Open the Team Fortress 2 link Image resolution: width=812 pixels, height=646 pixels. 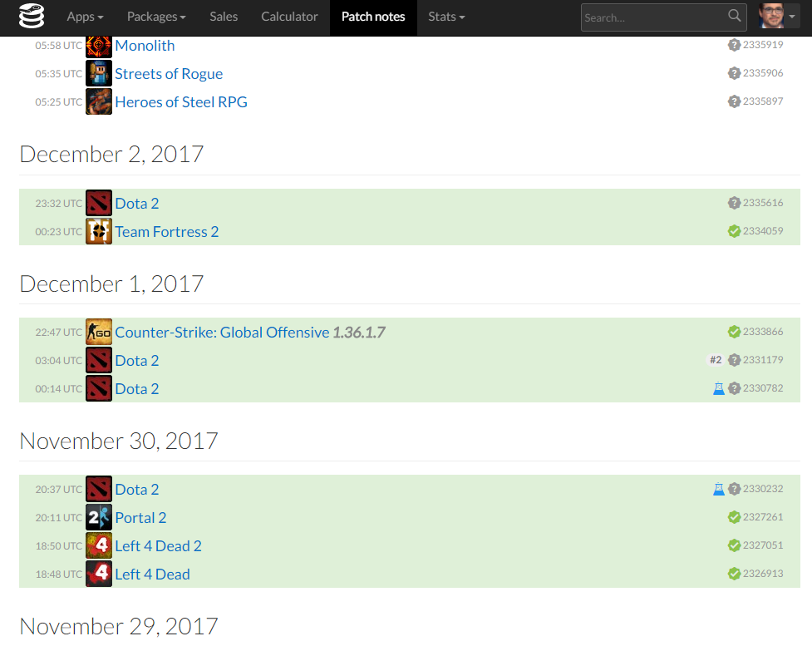coord(167,232)
